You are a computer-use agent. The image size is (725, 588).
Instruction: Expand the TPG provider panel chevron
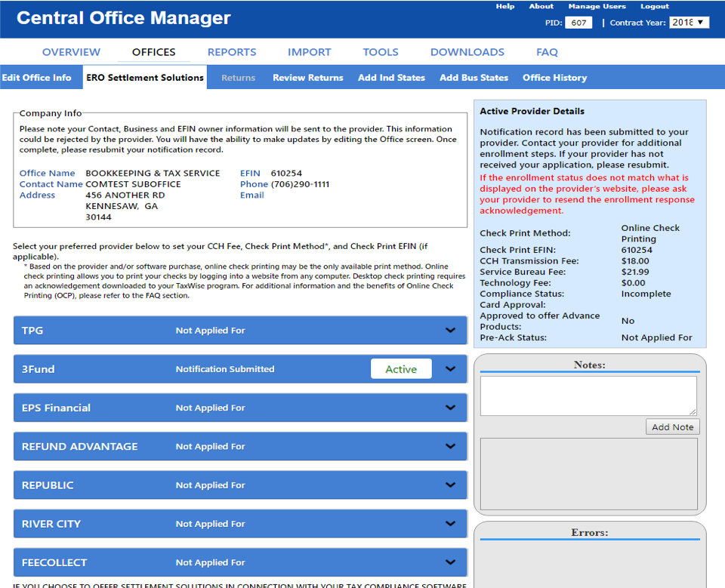pyautogui.click(x=450, y=331)
